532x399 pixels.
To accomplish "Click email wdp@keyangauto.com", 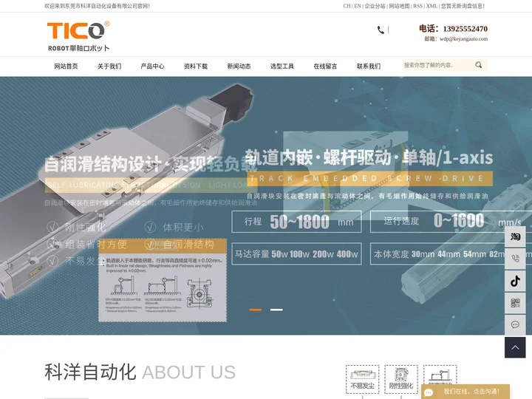I will point(464,39).
